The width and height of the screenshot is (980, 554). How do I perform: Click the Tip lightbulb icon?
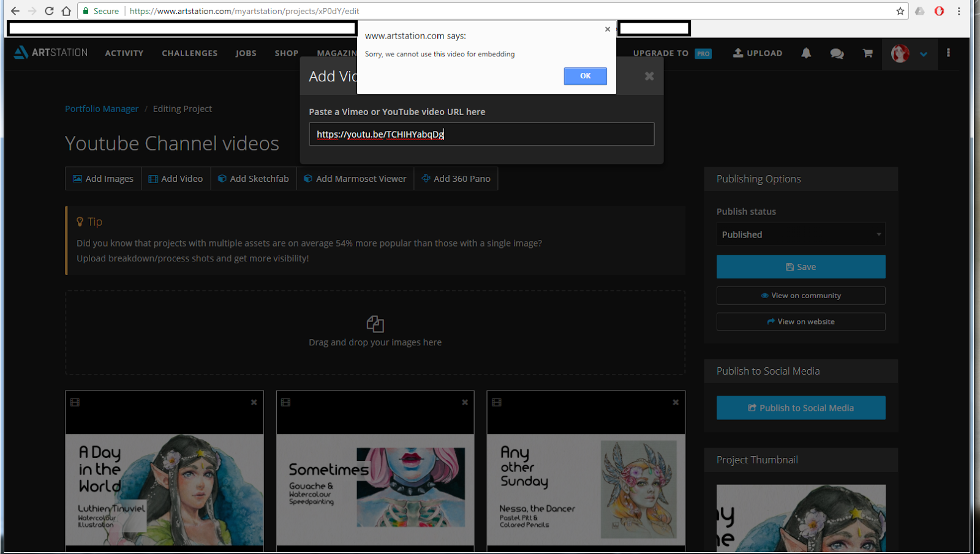point(80,222)
